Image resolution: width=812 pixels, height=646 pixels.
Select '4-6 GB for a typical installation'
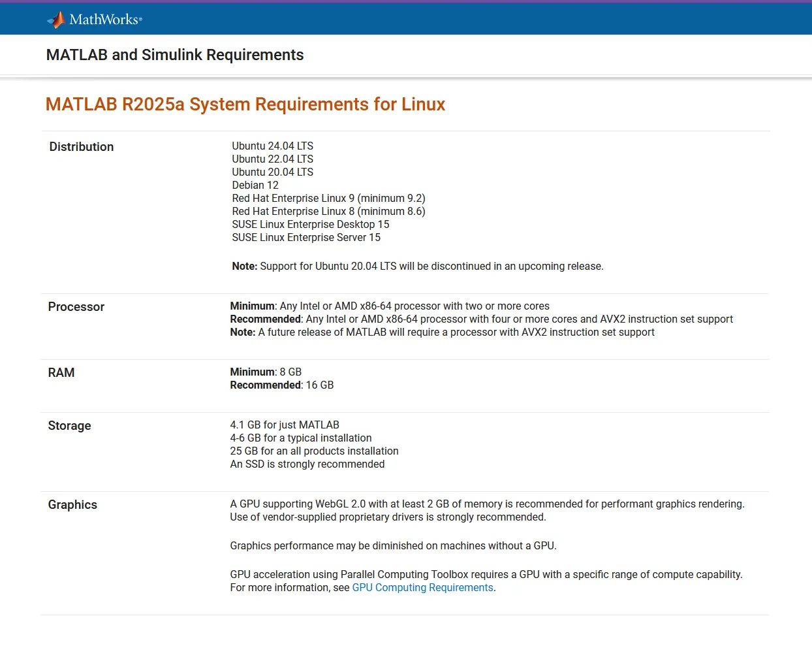tap(301, 438)
